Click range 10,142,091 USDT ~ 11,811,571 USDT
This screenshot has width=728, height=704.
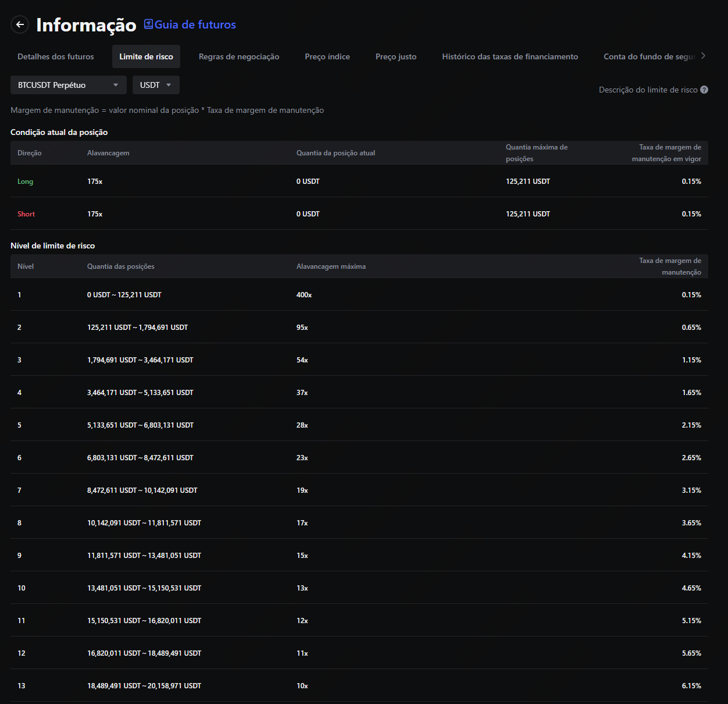point(144,523)
